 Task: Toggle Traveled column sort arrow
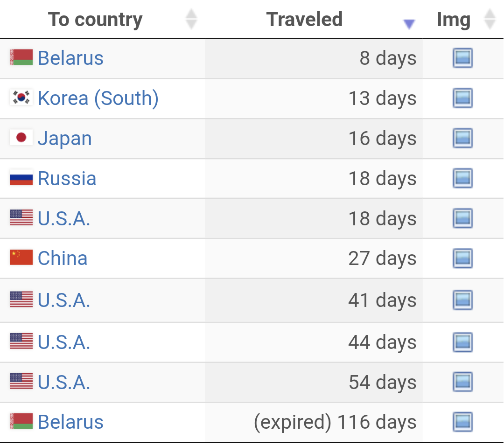(x=409, y=24)
